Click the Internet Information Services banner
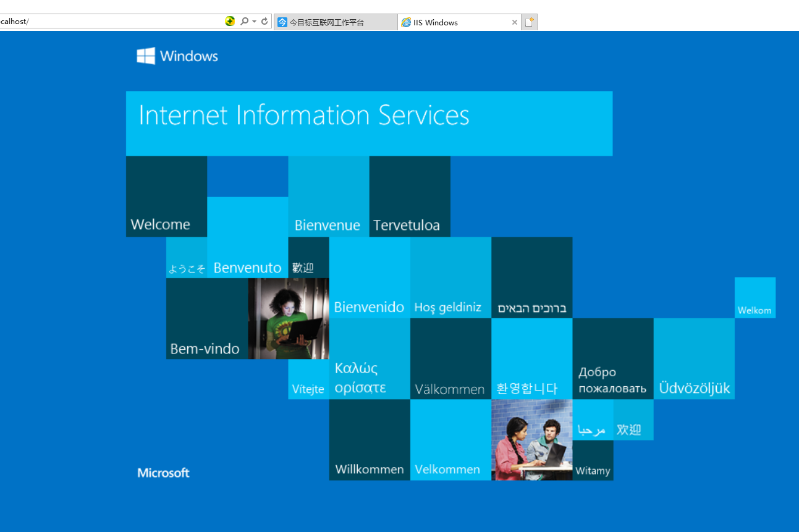The image size is (799, 532). coord(369,124)
